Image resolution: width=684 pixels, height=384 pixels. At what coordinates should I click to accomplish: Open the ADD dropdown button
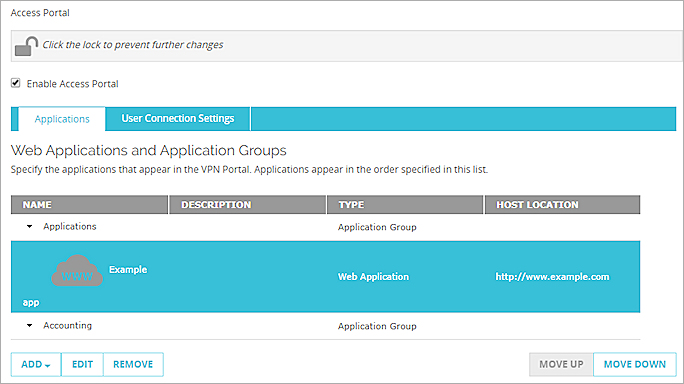(x=36, y=364)
